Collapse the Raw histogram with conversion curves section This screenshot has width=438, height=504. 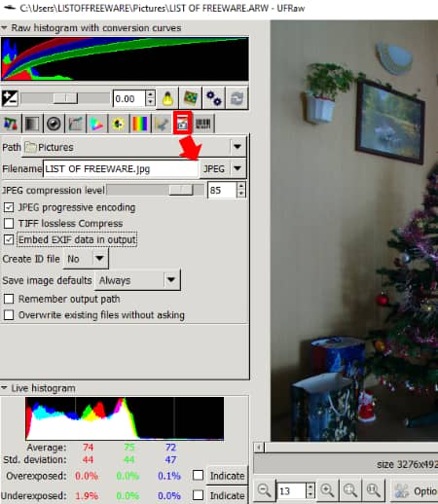pyautogui.click(x=4, y=28)
